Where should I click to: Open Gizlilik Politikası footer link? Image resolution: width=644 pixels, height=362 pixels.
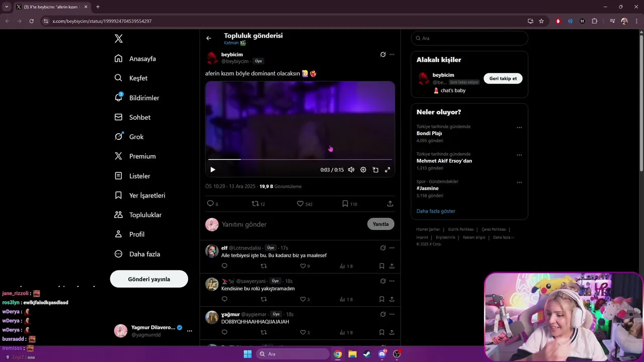461,229
